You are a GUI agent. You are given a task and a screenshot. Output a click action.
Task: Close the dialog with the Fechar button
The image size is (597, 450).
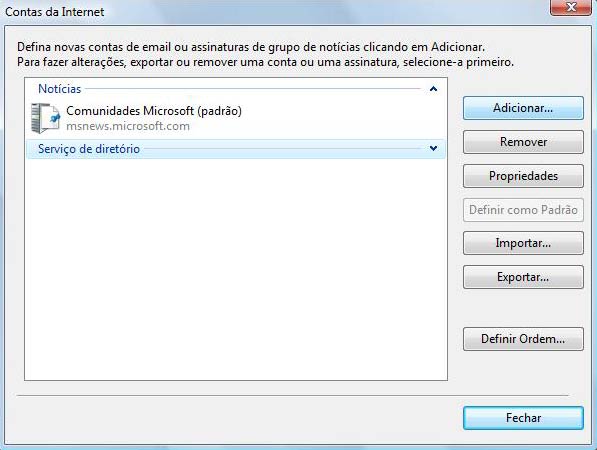pyautogui.click(x=523, y=418)
